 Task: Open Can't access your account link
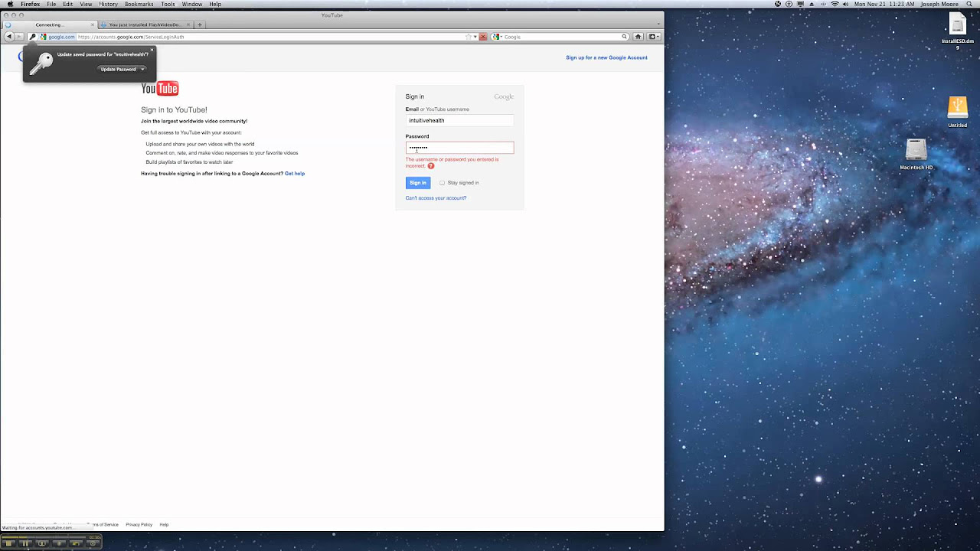(x=436, y=198)
